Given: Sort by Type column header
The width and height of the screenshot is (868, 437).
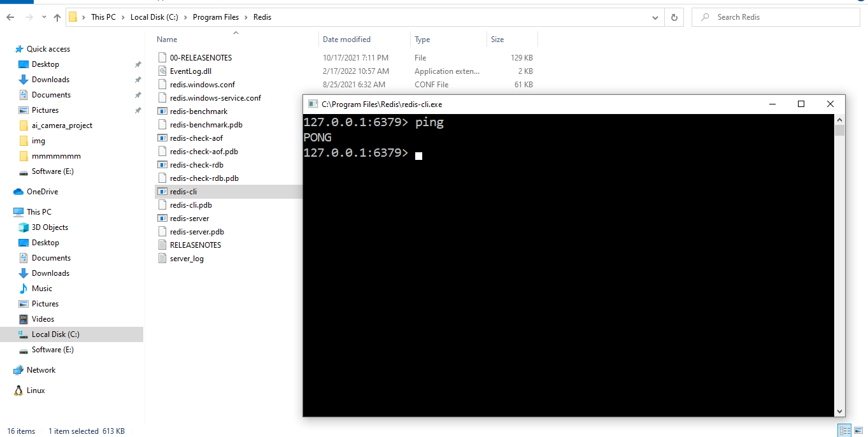Looking at the screenshot, I should click(422, 39).
